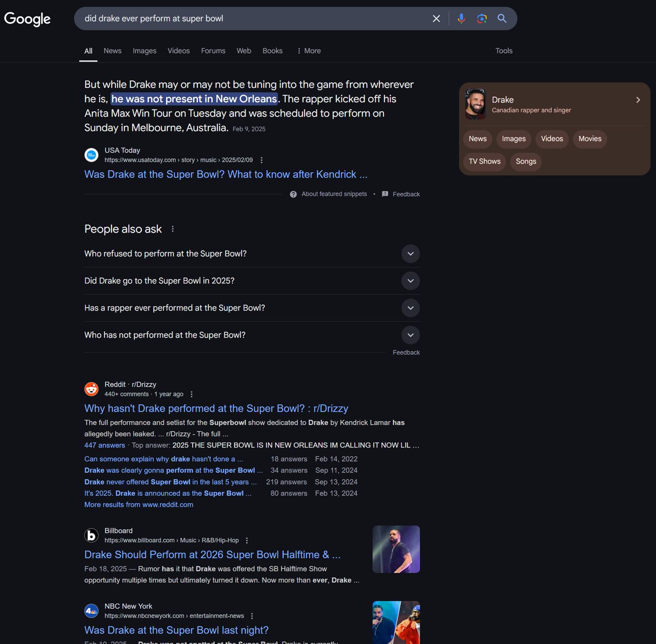Screen dimensions: 656x644
Task: Open 'Was Drake at the Super Bowl last night?' link
Action: pyautogui.click(x=176, y=630)
